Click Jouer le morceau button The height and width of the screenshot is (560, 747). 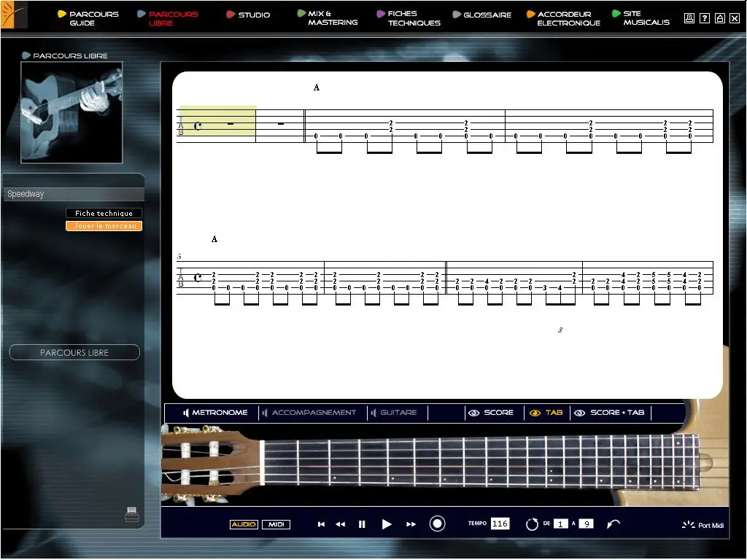(x=104, y=226)
